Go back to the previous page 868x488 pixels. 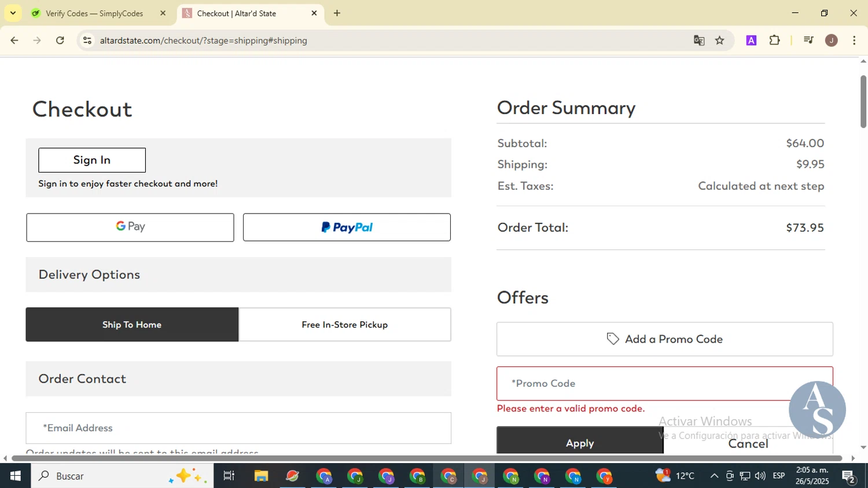point(14,41)
